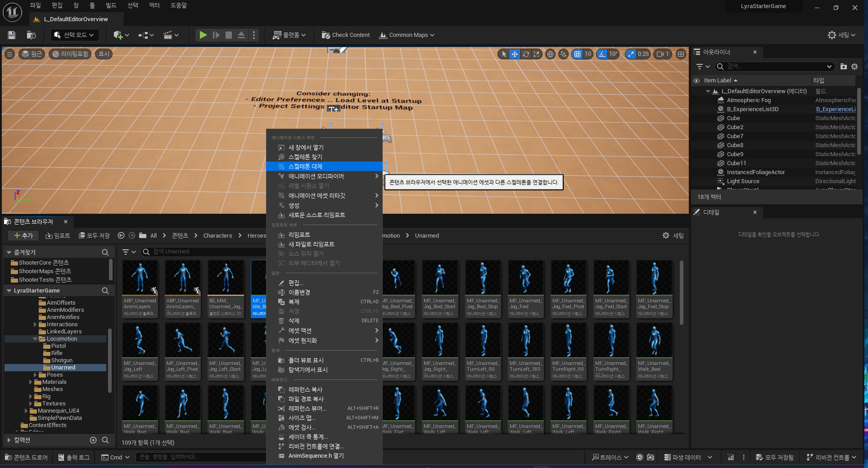Click the stop simulation button
Viewport: 868px width, 468px height.
(x=229, y=35)
